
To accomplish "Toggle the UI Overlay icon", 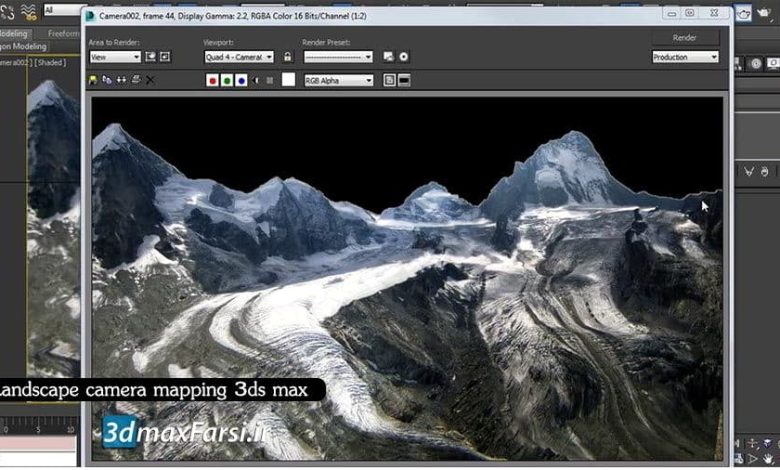I will 390,81.
